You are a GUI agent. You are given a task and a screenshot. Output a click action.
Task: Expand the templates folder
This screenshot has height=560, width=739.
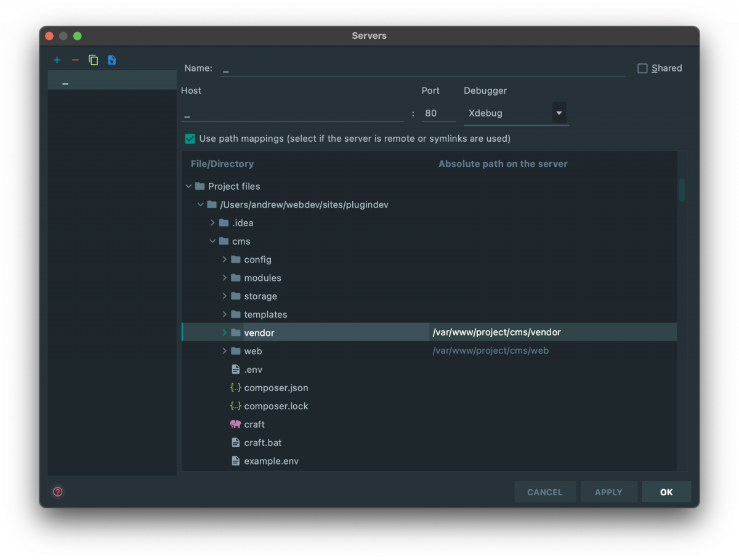(x=224, y=314)
